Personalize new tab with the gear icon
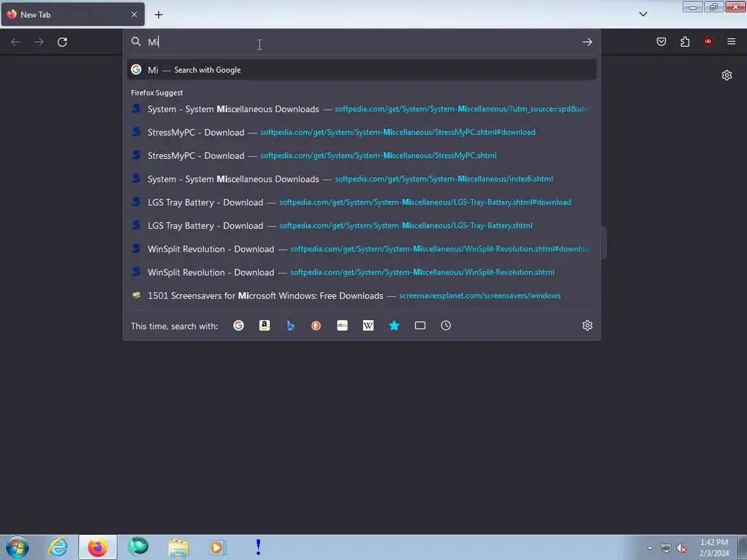The height and width of the screenshot is (560, 747). [x=726, y=75]
